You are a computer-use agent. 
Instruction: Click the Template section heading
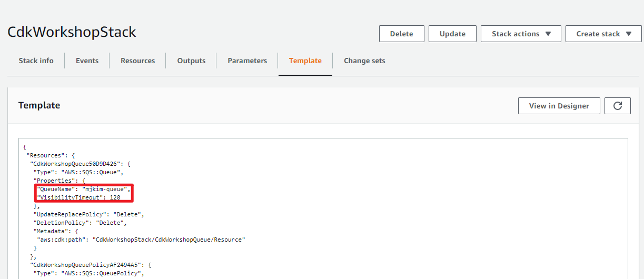click(x=39, y=105)
